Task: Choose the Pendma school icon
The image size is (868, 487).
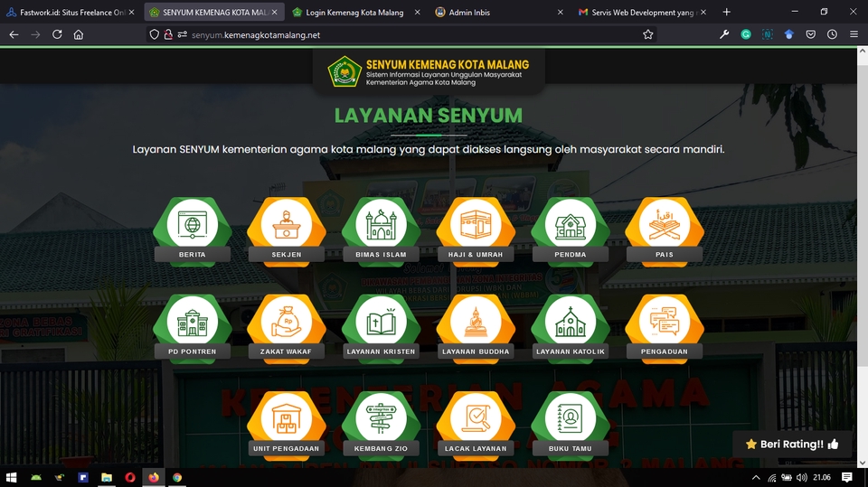Action: point(571,231)
